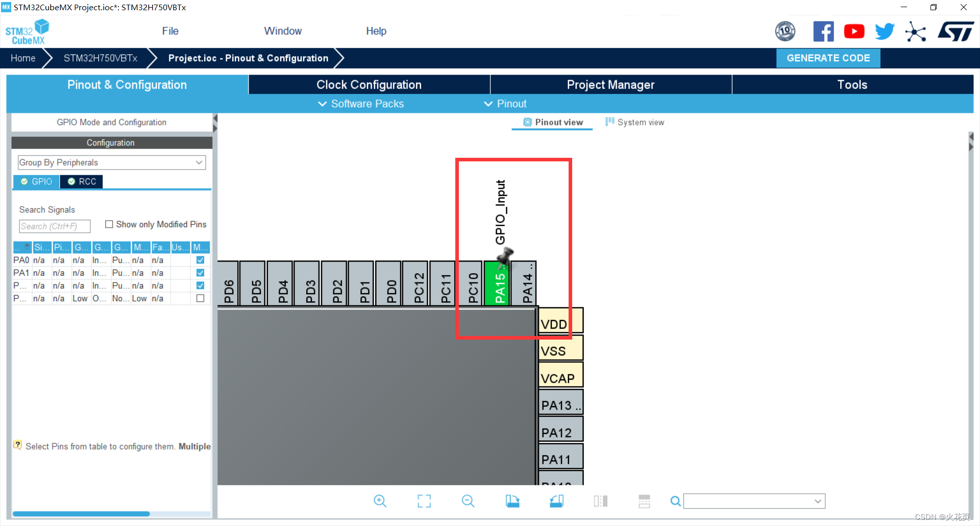The height and width of the screenshot is (526, 980).
Task: Check Modified box in last pin row
Action: click(201, 298)
